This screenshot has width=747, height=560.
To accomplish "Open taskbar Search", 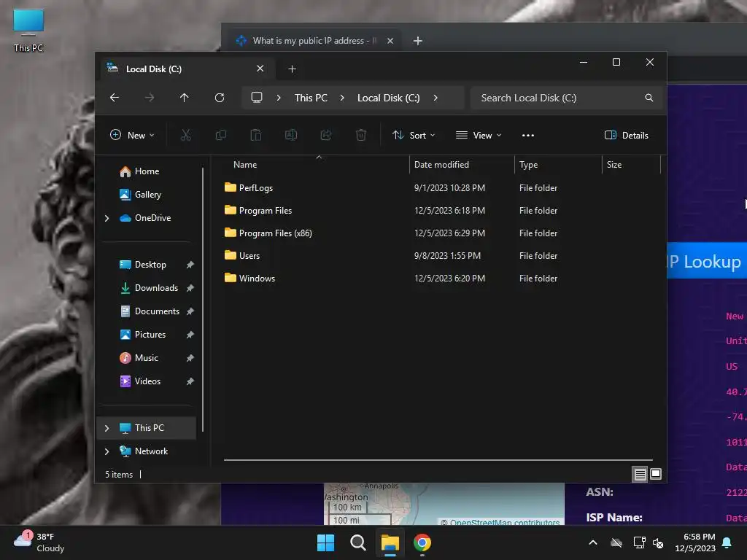I will click(357, 542).
